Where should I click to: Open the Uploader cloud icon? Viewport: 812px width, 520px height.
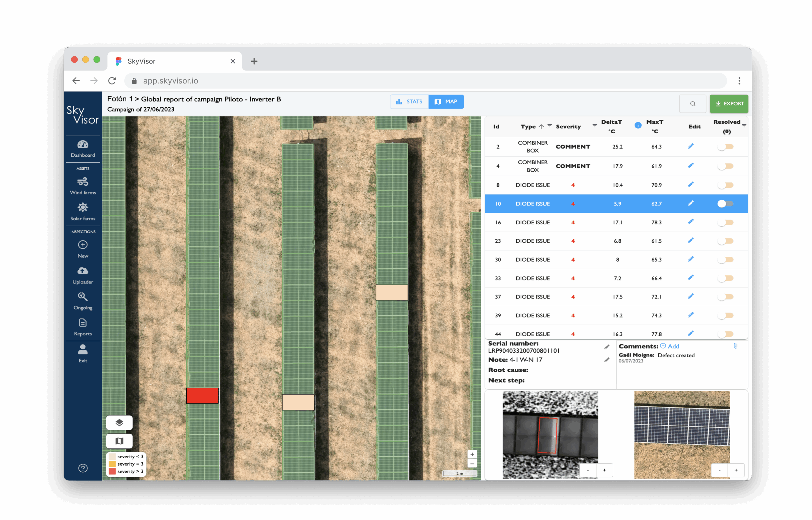[x=83, y=271]
